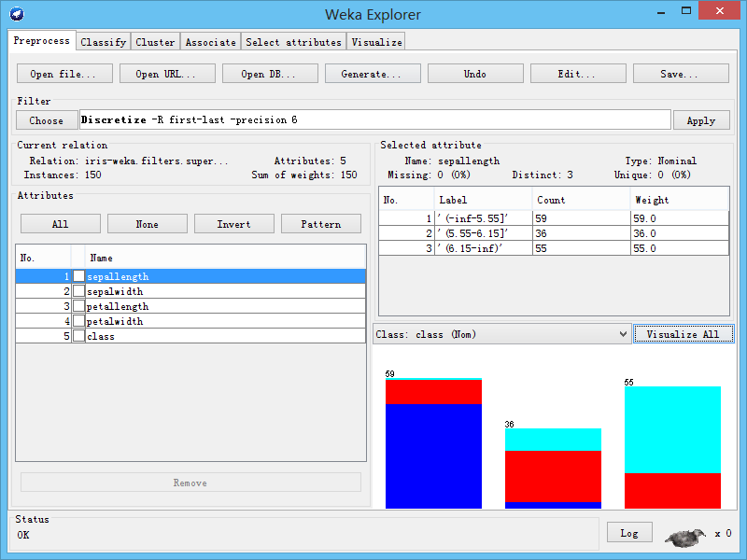The image size is (747, 560).
Task: Select the sepallength row in attribute list
Action: point(190,276)
